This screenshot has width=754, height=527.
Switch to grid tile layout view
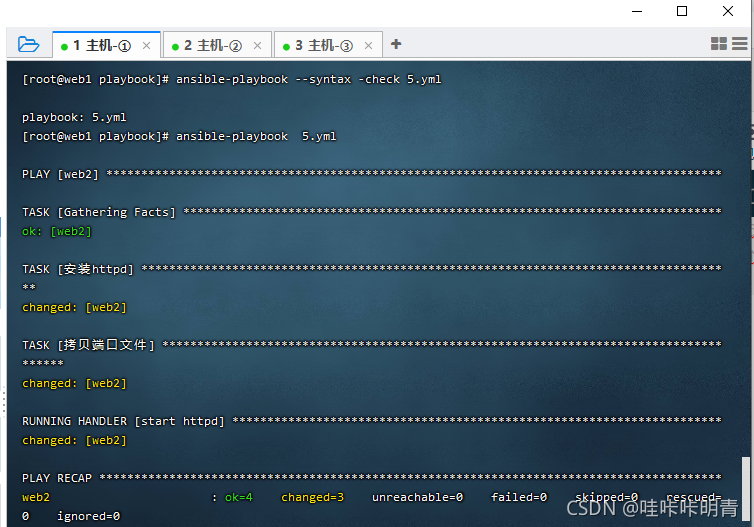718,44
